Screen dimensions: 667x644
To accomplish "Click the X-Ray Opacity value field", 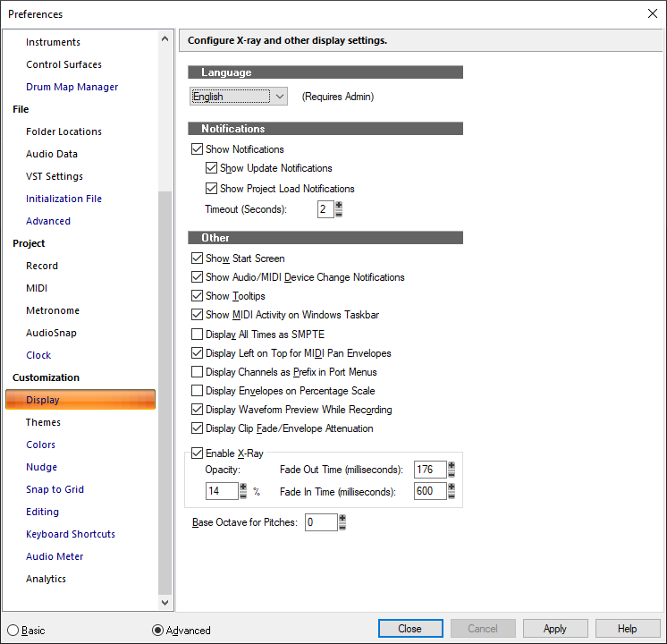I will (222, 491).
